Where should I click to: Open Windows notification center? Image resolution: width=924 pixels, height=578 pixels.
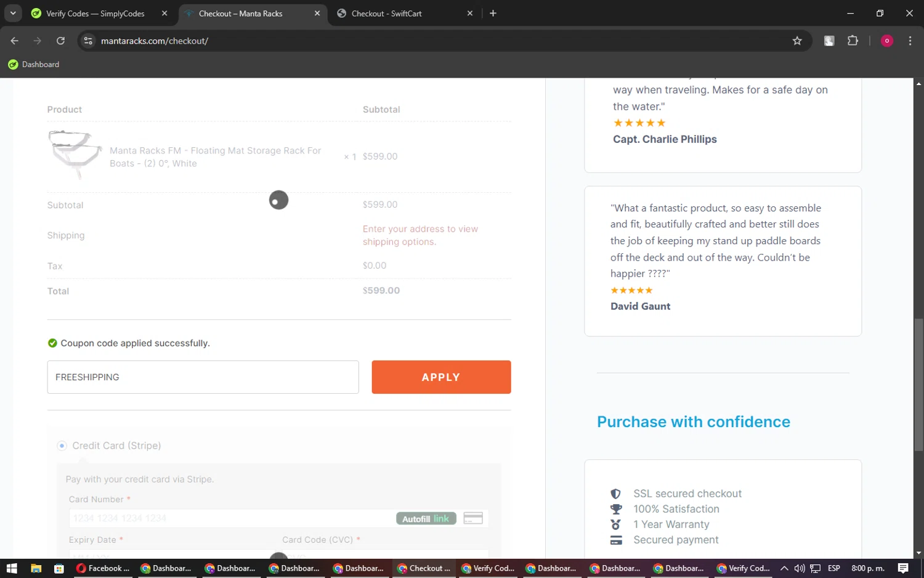903,568
